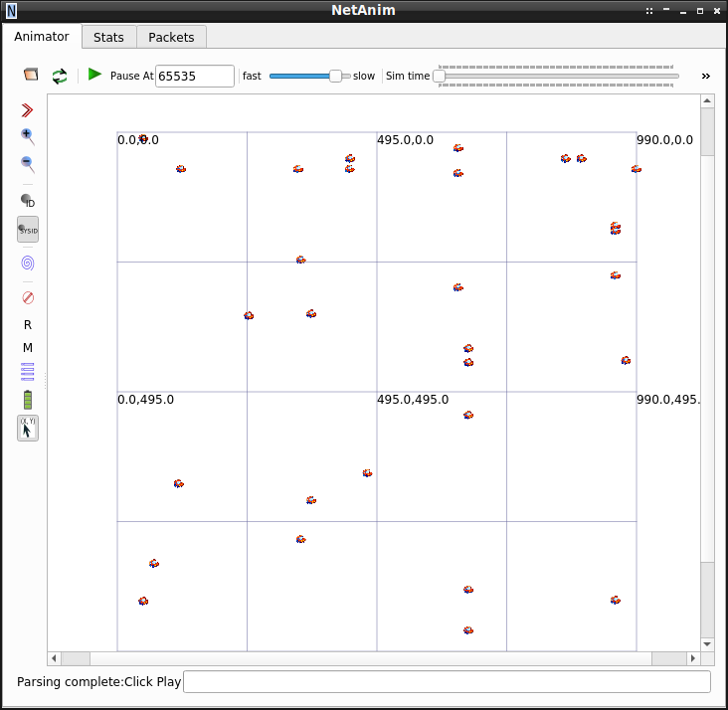Screen dimensions: 728x710
Task: Click the R reset button
Action: [28, 324]
